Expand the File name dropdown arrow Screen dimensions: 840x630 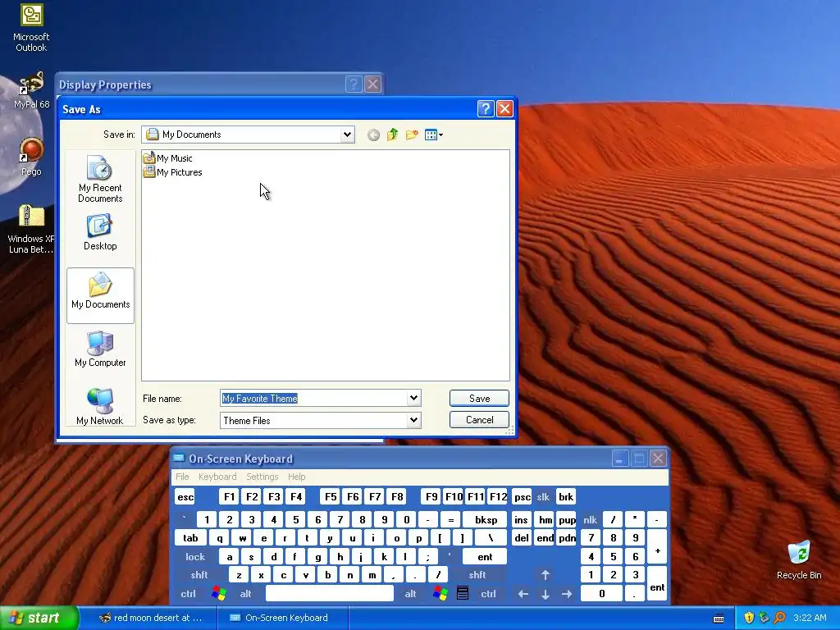click(x=413, y=398)
